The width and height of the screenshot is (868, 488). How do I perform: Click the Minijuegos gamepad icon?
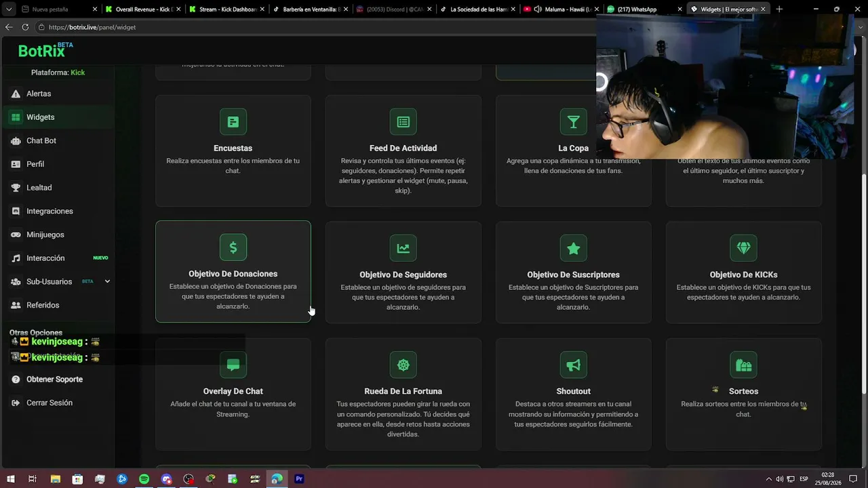(x=16, y=235)
